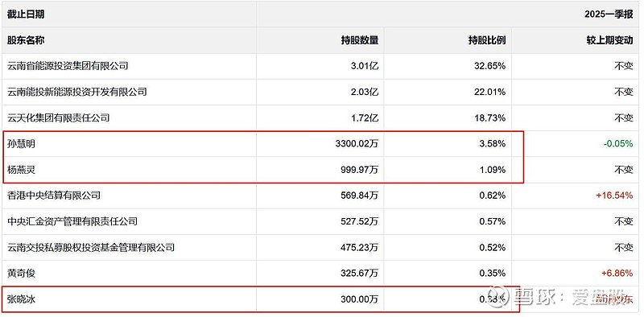The image size is (644, 317).
Task: Click shareholder 杨燕灵
Action: pos(21,170)
